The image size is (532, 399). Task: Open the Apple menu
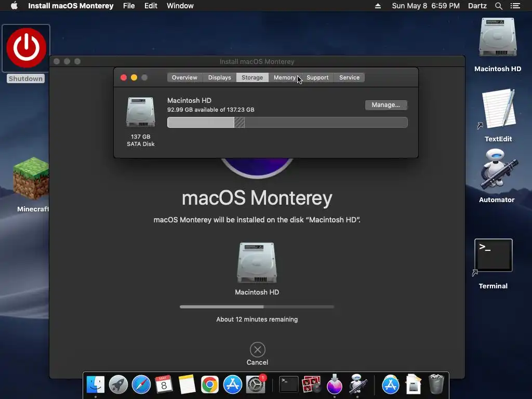(x=14, y=6)
